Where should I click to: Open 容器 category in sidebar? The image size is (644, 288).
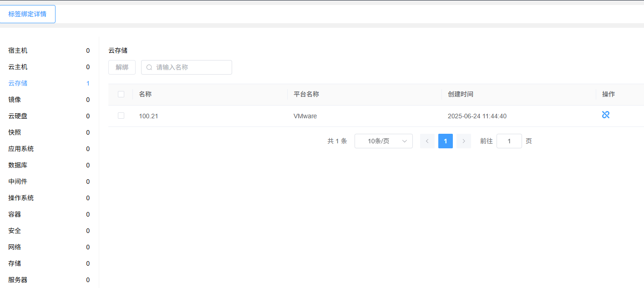[49, 214]
